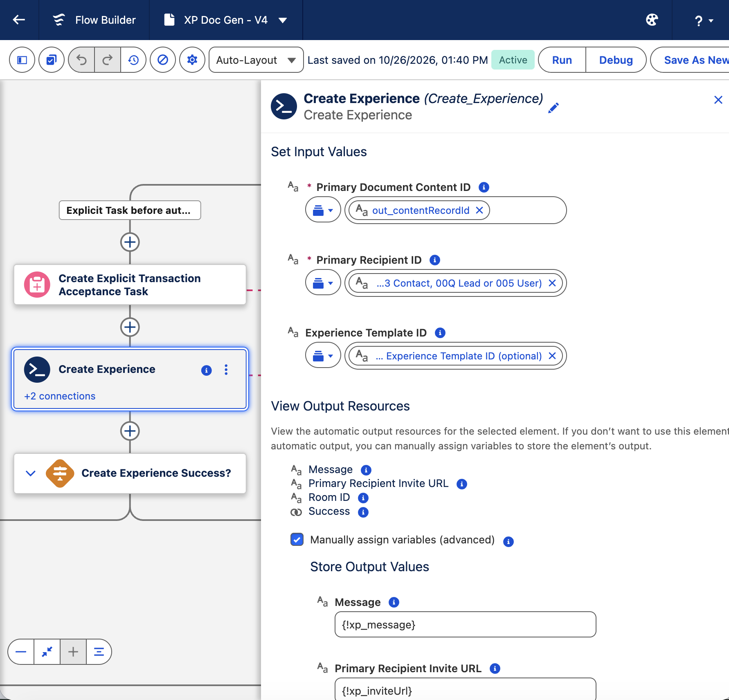Image resolution: width=729 pixels, height=700 pixels.
Task: Collapse Create Experience Success? decision
Action: tap(31, 473)
